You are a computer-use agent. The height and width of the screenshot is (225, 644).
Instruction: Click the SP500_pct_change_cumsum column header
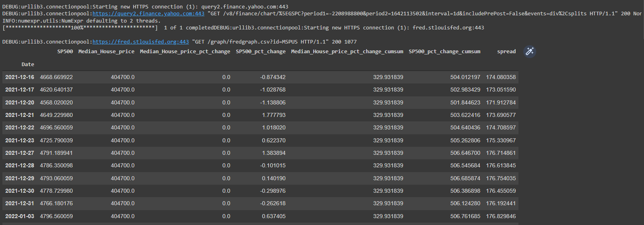point(444,52)
